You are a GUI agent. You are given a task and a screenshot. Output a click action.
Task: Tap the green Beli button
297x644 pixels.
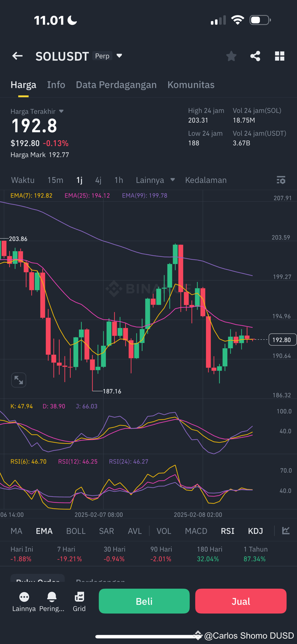(x=144, y=601)
